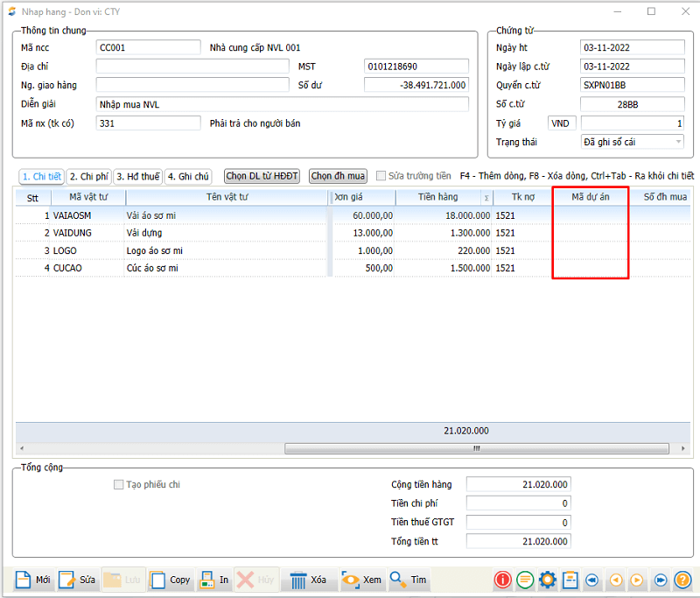Click the empty Địa chỉ field
This screenshot has width=700, height=598.
pos(192,66)
